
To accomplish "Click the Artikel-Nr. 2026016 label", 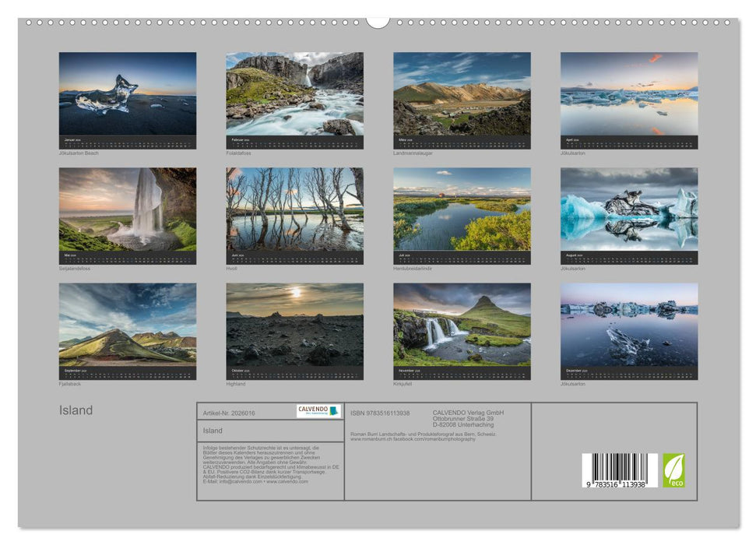I will pos(228,413).
